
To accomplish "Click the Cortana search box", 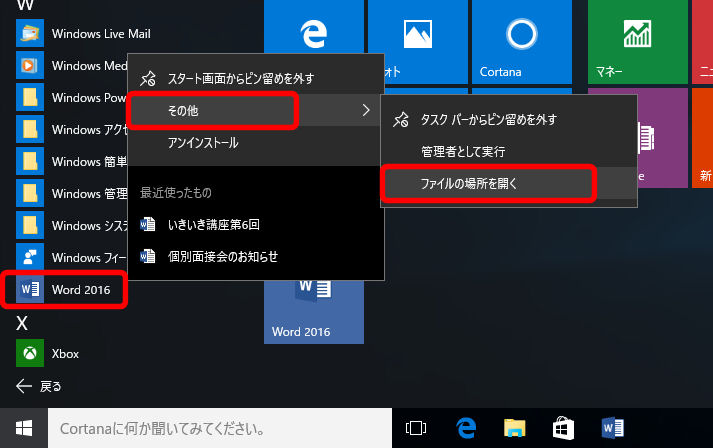I will coord(220,428).
